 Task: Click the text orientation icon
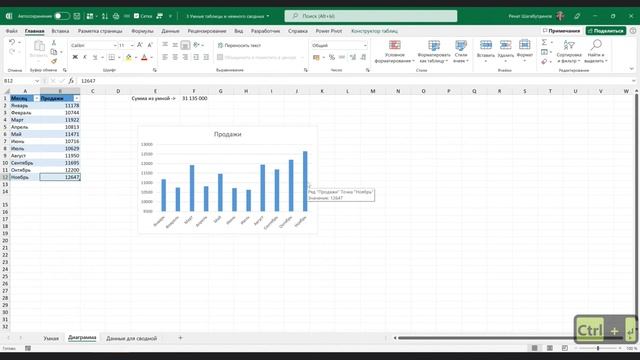[x=196, y=45]
